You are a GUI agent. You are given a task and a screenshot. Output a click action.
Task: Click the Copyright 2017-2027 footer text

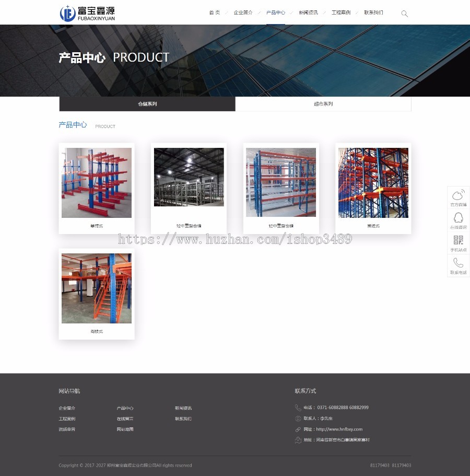125,466
